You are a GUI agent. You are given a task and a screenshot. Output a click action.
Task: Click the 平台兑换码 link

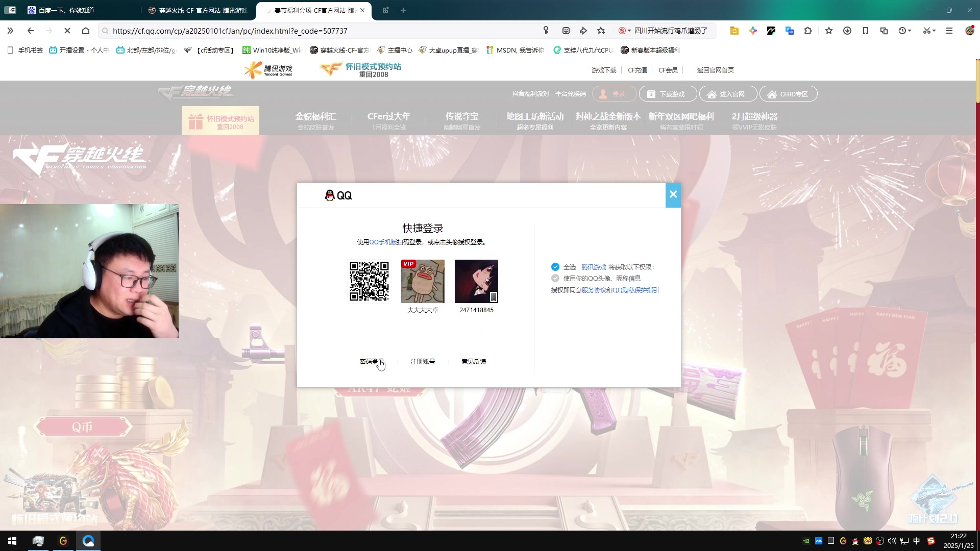571,94
